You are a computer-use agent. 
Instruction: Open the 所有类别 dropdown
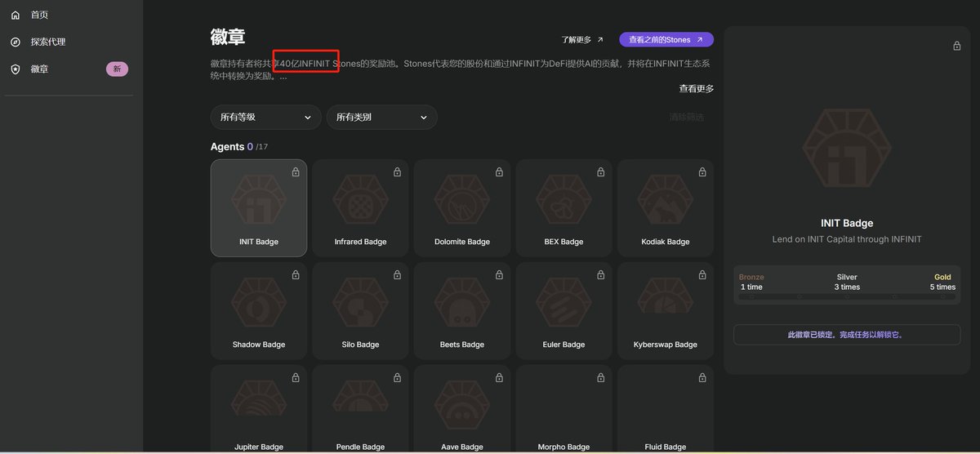382,117
